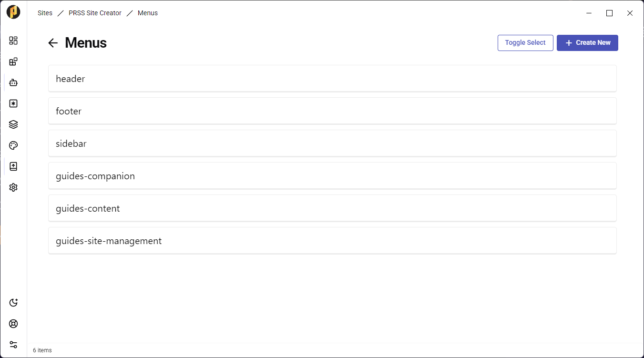Select PRSS Site Creator in the breadcrumb
Image resolution: width=644 pixels, height=358 pixels.
coord(95,13)
